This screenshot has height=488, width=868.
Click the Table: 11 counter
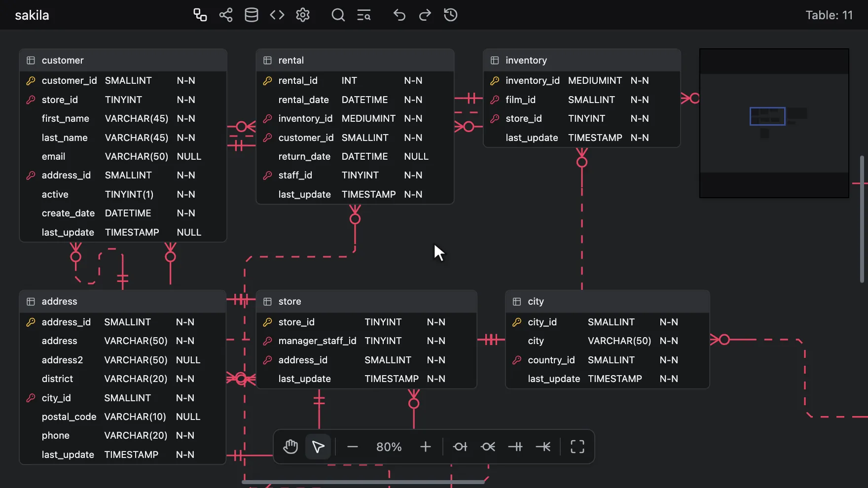click(x=829, y=15)
